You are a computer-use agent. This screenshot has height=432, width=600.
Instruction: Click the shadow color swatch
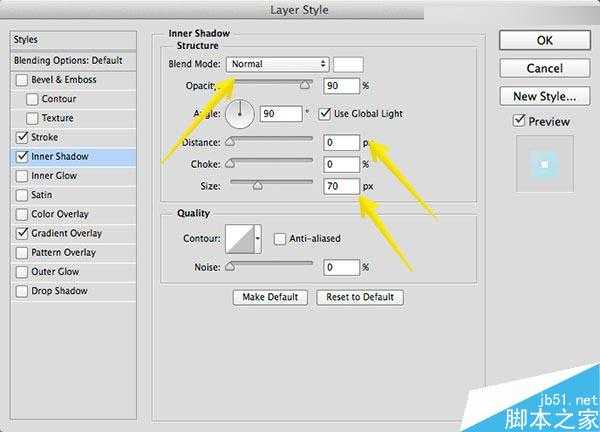(348, 64)
